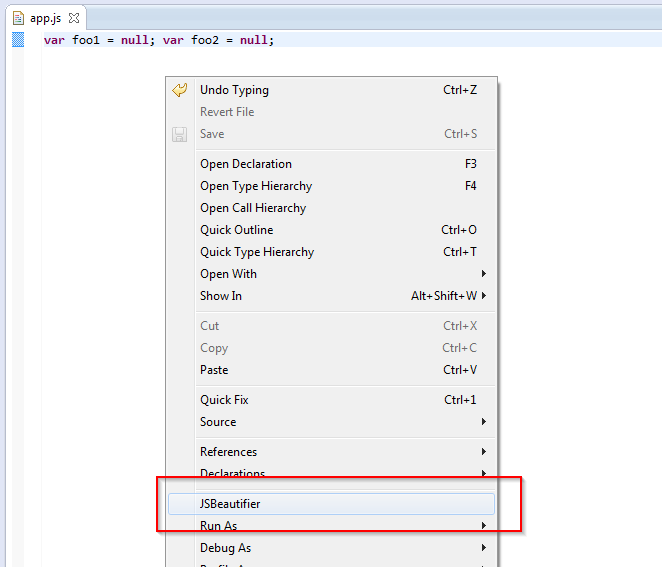The image size is (662, 567).
Task: Click on foo1 variable in code
Action: pyautogui.click(x=86, y=40)
